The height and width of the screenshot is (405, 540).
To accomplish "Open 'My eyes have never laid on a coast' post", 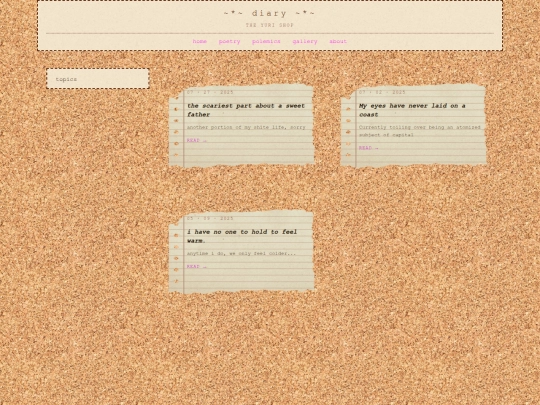I will pyautogui.click(x=412, y=110).
